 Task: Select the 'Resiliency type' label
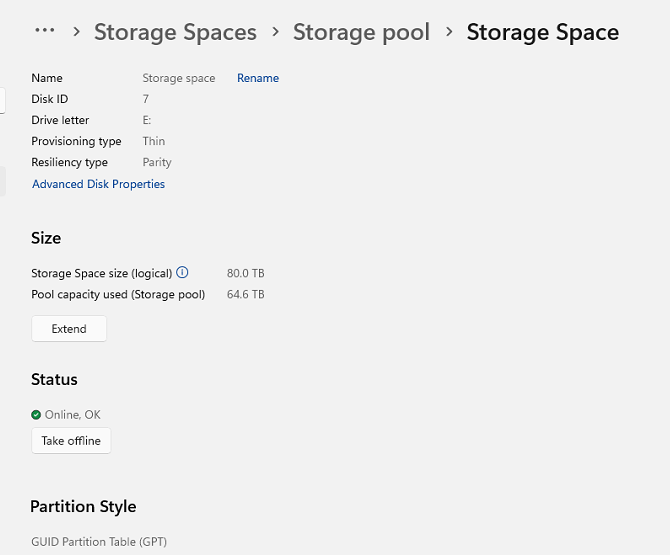pos(70,162)
